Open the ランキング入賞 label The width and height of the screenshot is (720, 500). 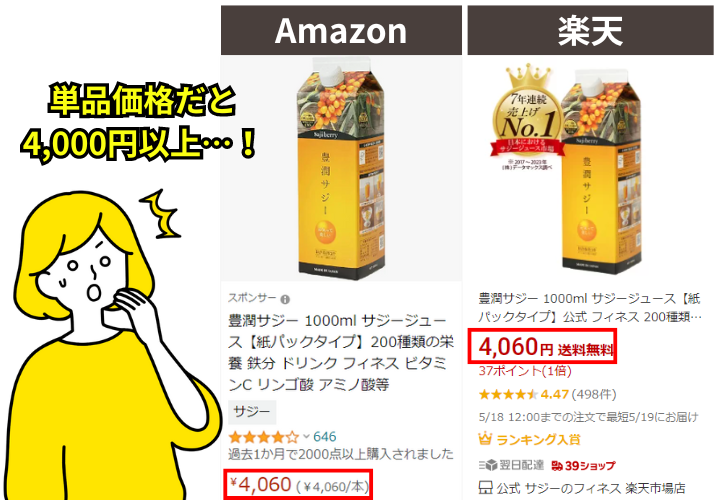(x=539, y=440)
